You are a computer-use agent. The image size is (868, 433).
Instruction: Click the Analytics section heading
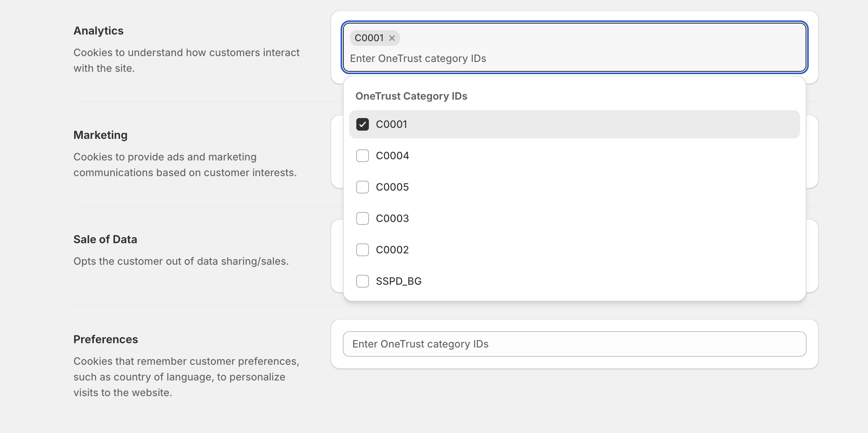point(98,31)
